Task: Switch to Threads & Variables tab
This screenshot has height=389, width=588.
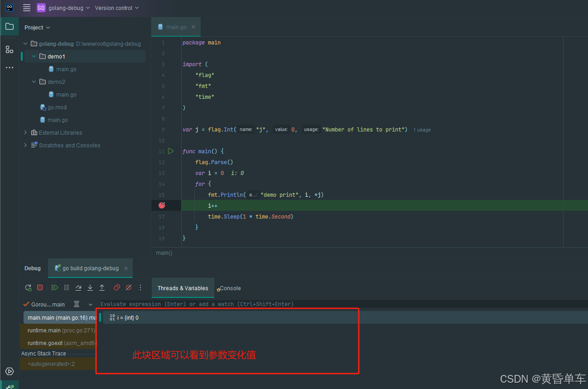Action: (x=183, y=288)
